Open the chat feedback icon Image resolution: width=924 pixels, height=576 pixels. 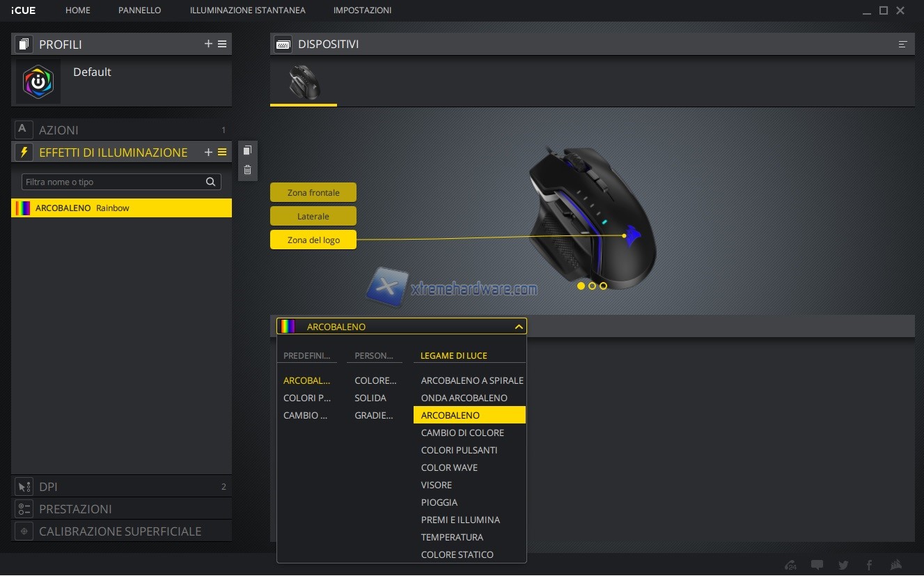[x=817, y=565]
